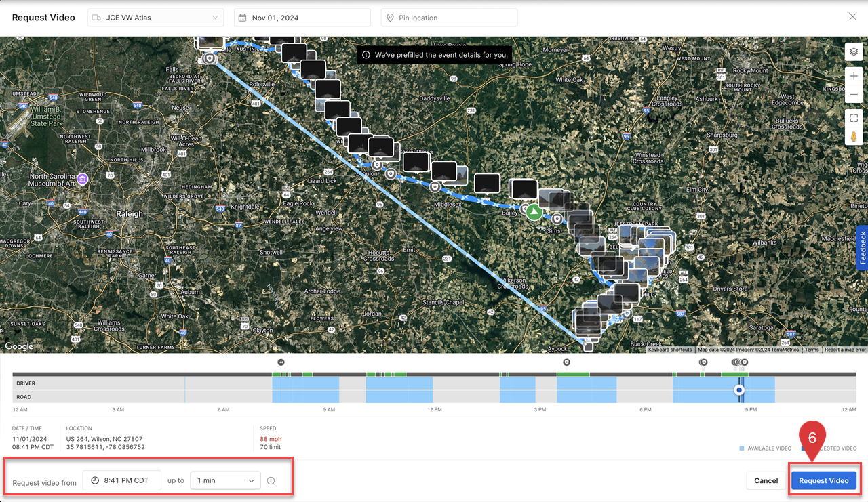Click ROAD track blue segment before 12 PM
This screenshot has height=502, width=868.
pyautogui.click(x=399, y=397)
